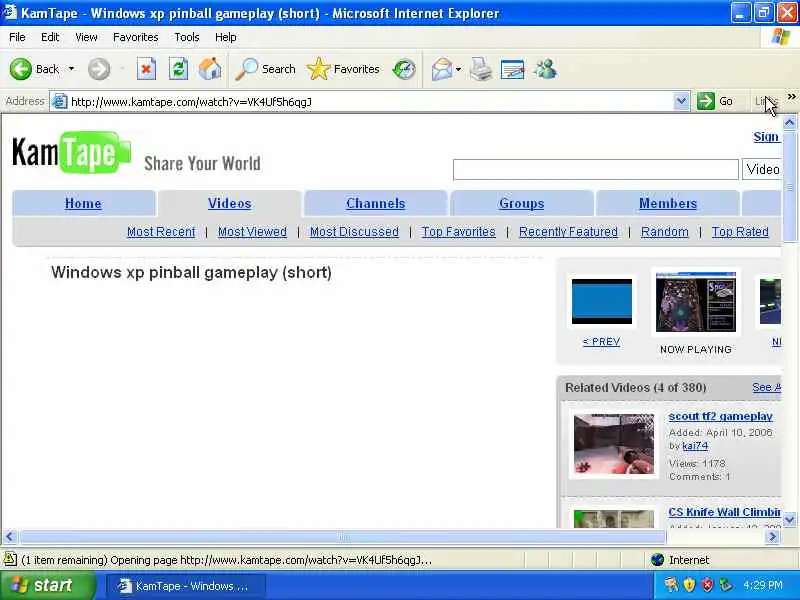Open the address bar dropdown arrow
This screenshot has width=800, height=600.
coord(681,101)
